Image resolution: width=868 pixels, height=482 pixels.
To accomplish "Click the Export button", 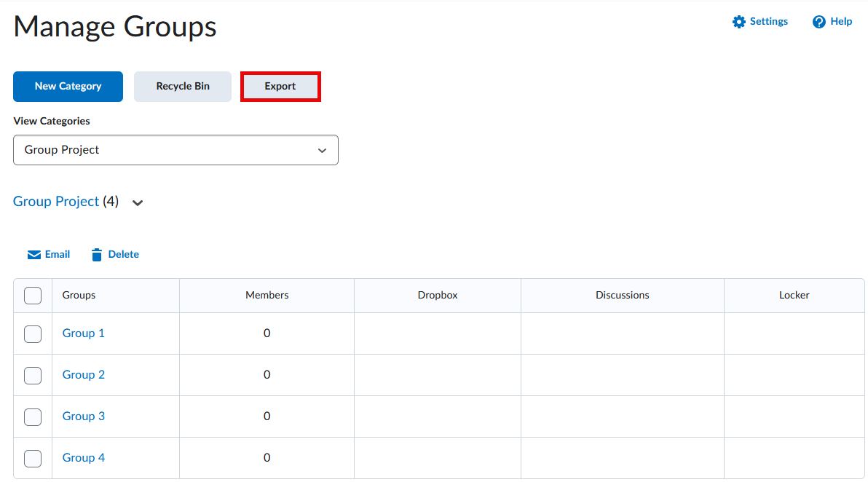I will click(x=280, y=87).
